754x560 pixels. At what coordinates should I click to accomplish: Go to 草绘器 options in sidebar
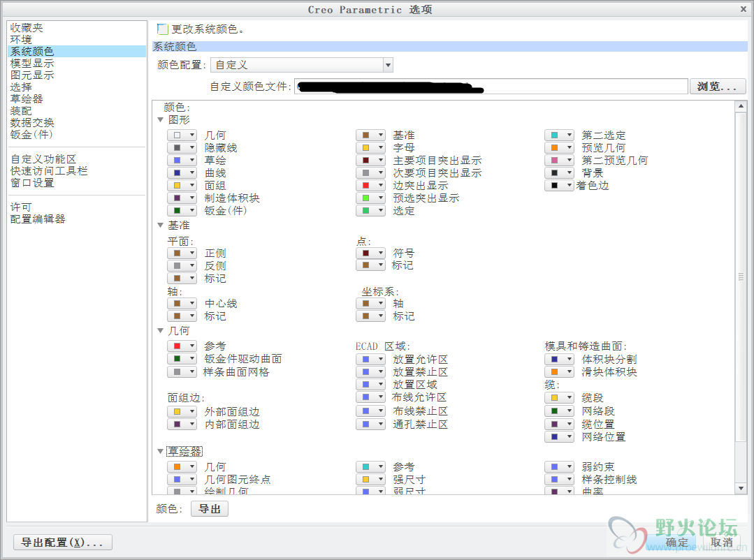(x=27, y=99)
